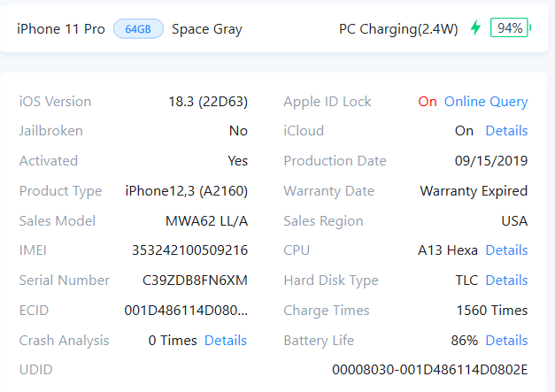Click the PC Charging(2.4W) status text

(398, 29)
